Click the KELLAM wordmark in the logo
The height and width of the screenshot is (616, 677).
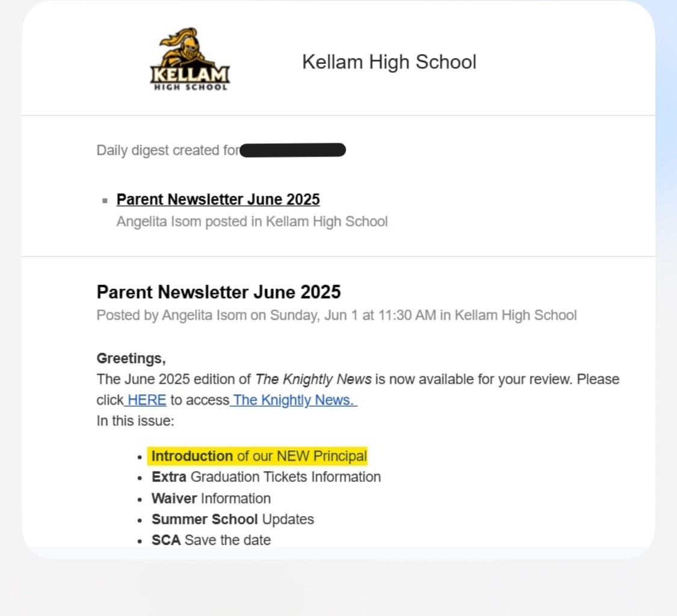(190, 75)
